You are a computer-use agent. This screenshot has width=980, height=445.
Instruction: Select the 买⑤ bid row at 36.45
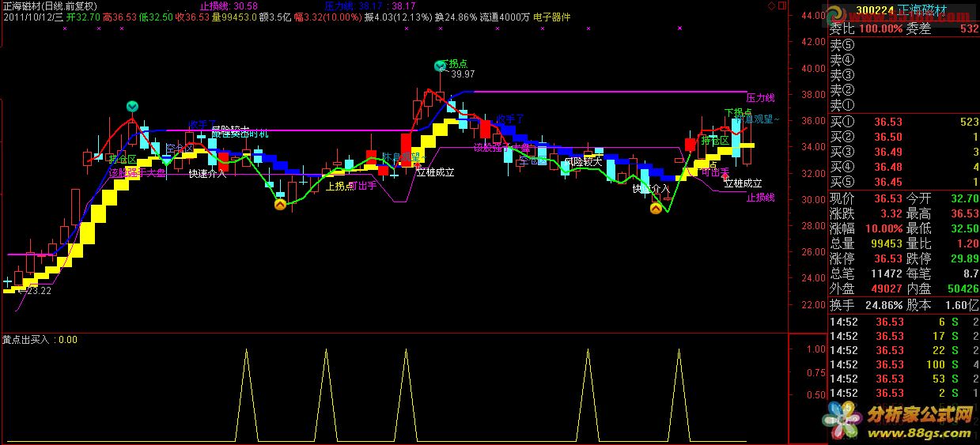pos(904,182)
